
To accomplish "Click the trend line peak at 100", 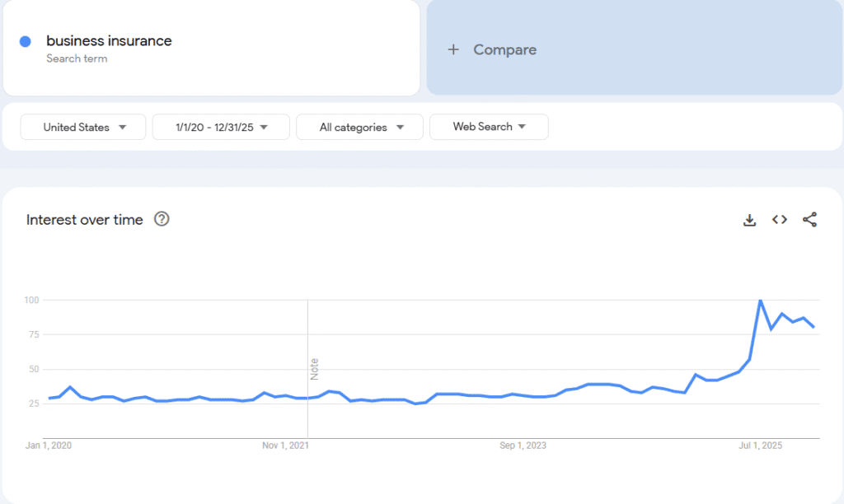I will coord(760,301).
